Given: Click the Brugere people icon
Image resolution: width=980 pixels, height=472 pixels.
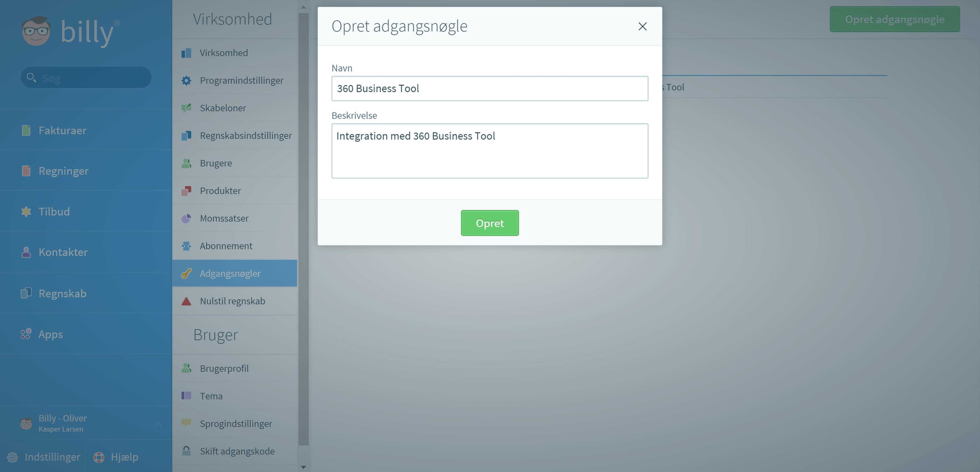Looking at the screenshot, I should point(187,163).
